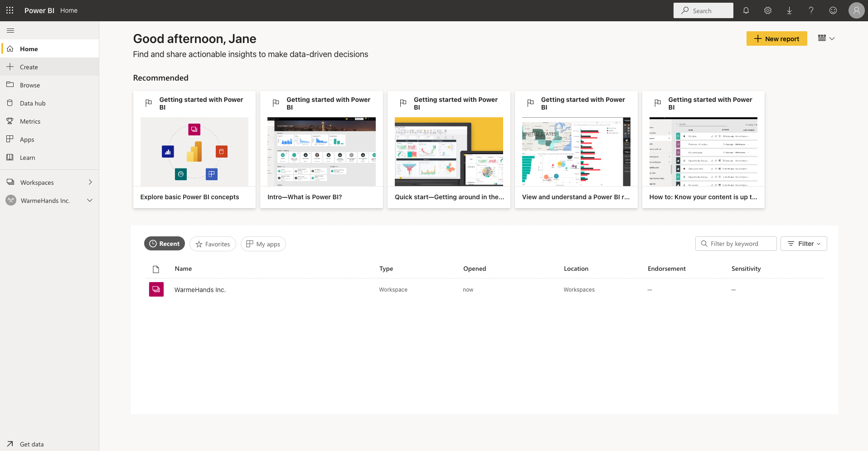Select the Recent filter pill
The width and height of the screenshot is (868, 451).
(165, 244)
